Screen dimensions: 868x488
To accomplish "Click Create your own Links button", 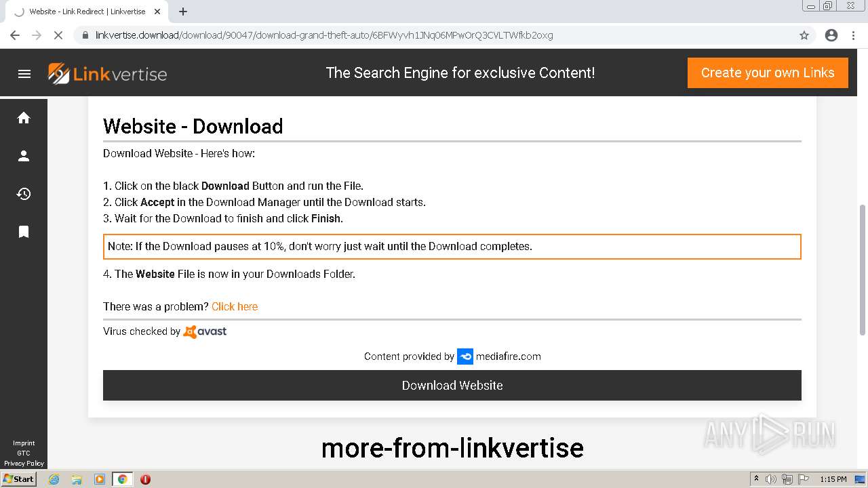I will (x=768, y=73).
